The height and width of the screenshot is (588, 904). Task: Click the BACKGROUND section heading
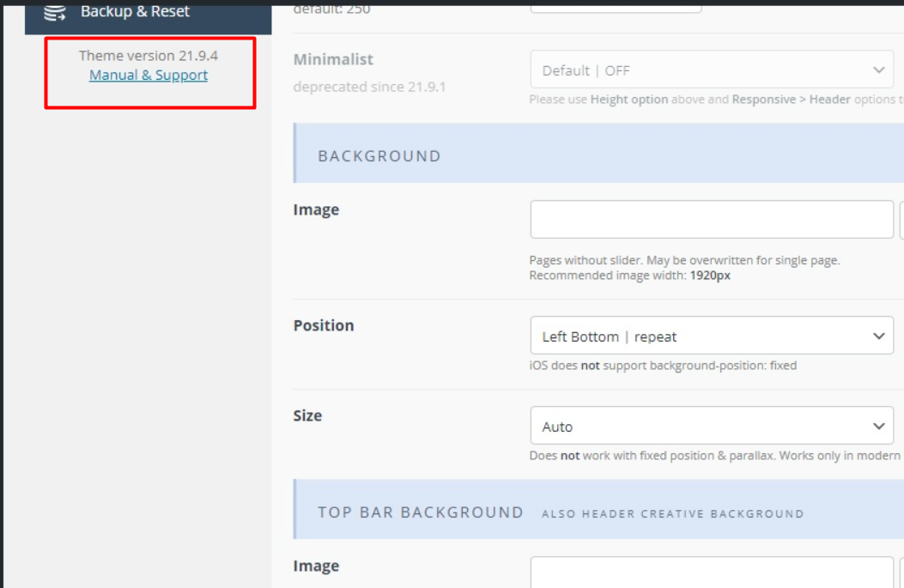(379, 156)
